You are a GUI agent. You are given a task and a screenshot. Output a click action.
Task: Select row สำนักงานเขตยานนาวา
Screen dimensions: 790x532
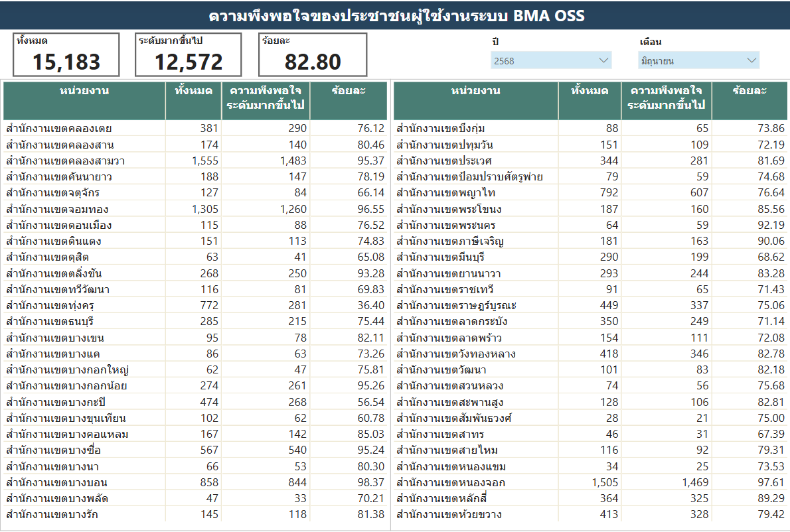coord(590,273)
